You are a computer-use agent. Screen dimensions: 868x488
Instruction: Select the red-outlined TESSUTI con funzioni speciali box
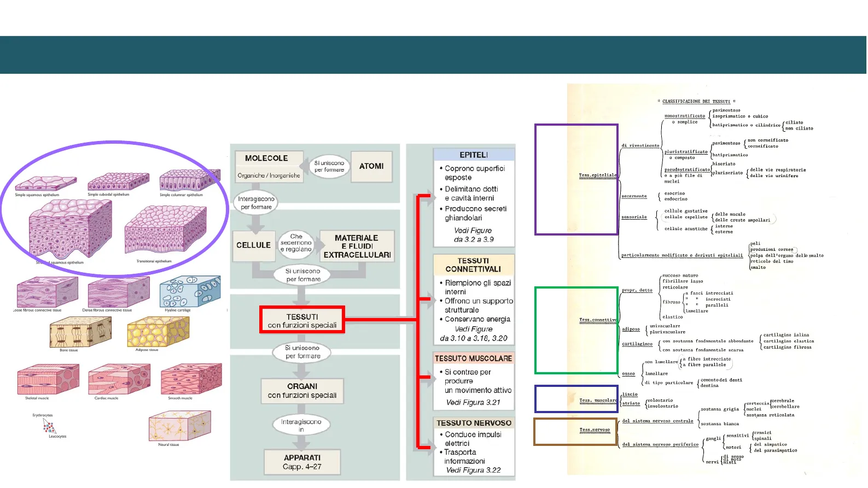pos(302,320)
